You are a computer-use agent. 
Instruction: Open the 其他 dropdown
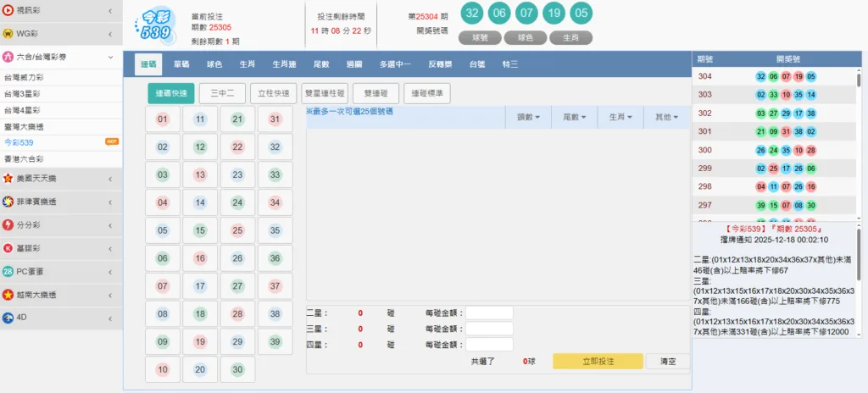(x=666, y=118)
